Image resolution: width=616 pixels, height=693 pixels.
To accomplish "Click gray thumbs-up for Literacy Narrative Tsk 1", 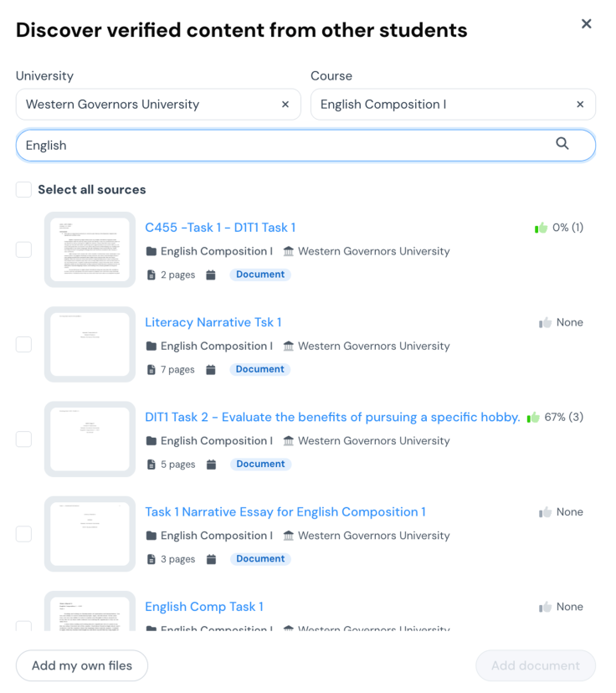I will (546, 322).
